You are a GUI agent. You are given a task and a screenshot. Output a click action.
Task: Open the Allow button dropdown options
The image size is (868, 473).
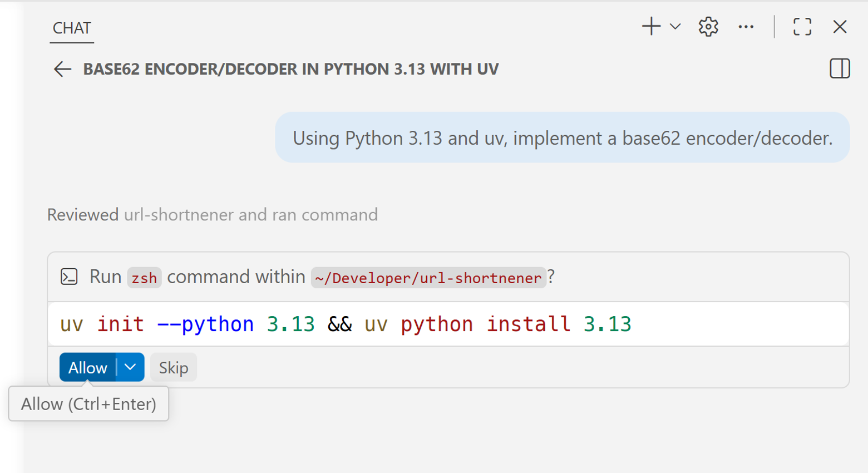coord(130,367)
